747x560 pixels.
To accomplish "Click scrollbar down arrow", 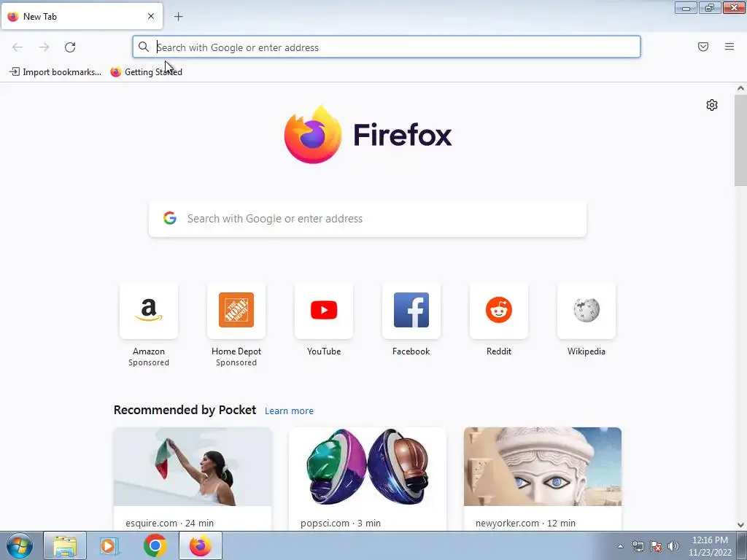I will click(740, 525).
